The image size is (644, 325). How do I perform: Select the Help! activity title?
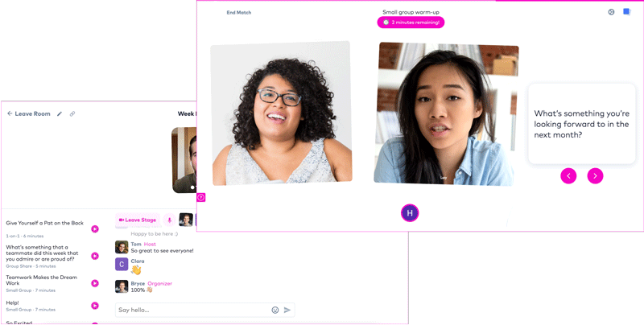click(x=12, y=302)
